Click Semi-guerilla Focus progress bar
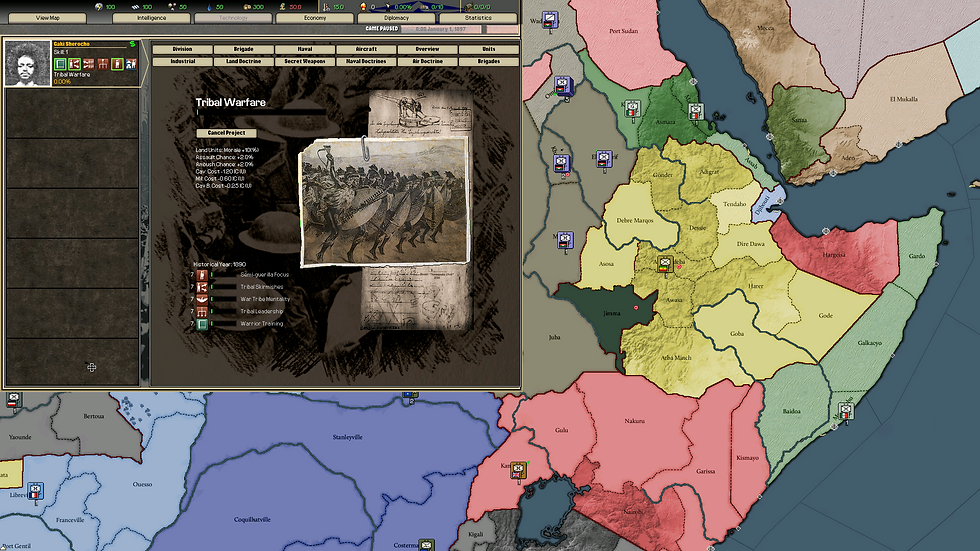Screen dimensions: 980x551 click(224, 275)
